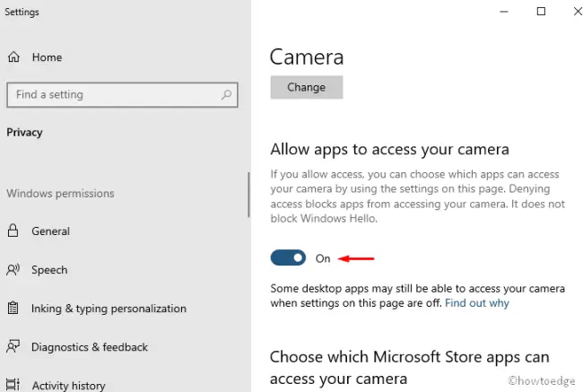Click the magnifier icon in search box
583x392 pixels.
click(x=228, y=94)
